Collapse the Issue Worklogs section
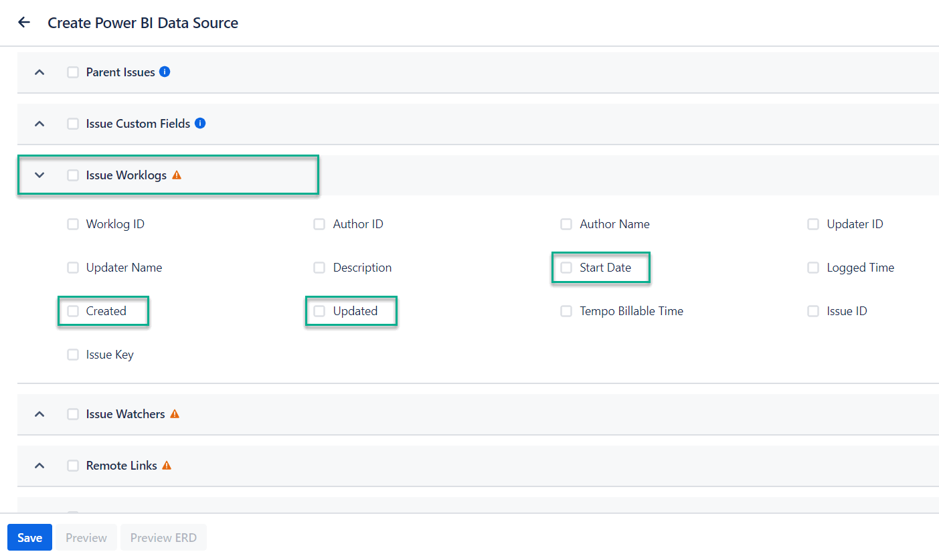 point(39,175)
